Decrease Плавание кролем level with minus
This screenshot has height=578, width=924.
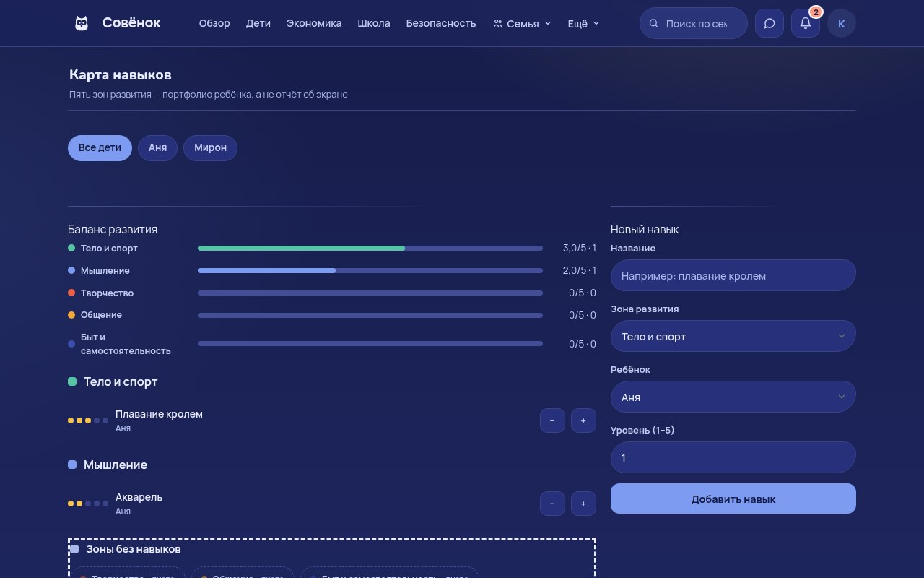coord(552,420)
